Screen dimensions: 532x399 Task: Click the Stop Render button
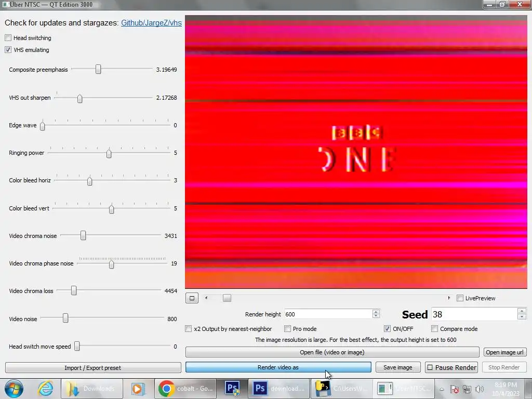tap(504, 367)
